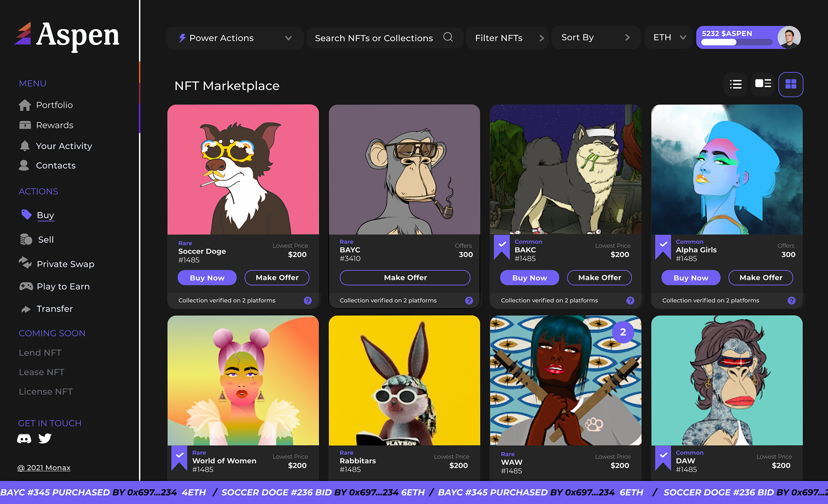Image resolution: width=828 pixels, height=504 pixels.
Task: Click Lend NFT coming soon item
Action: [40, 353]
